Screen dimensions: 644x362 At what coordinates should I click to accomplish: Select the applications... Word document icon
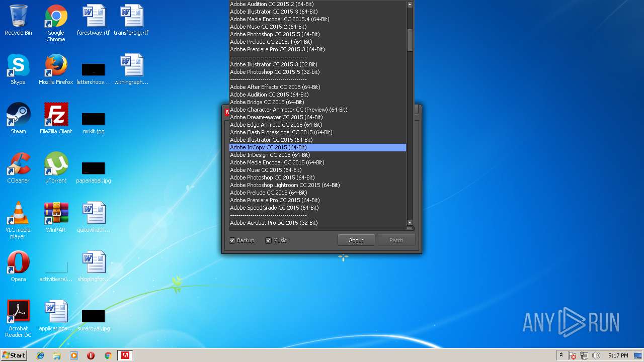(x=56, y=316)
